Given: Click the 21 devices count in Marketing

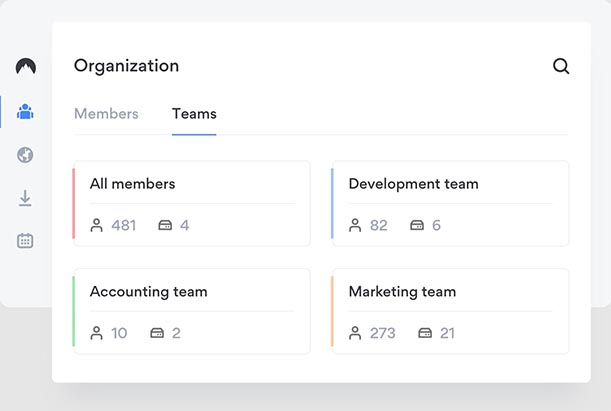Looking at the screenshot, I should point(447,333).
